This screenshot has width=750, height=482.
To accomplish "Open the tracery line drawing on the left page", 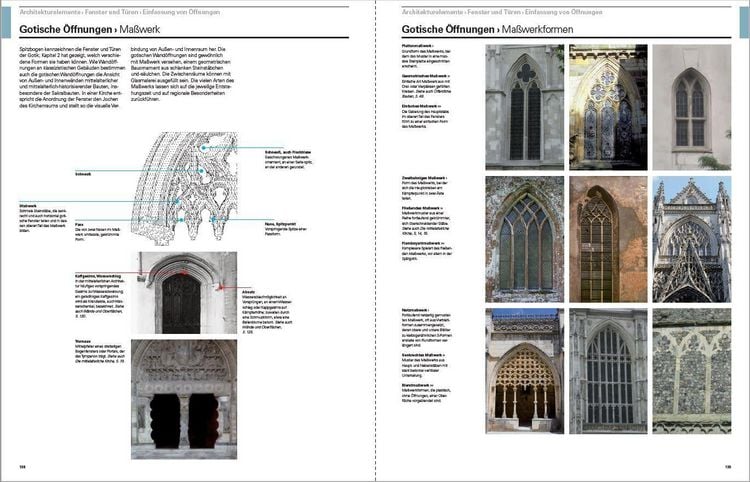I will point(184,188).
